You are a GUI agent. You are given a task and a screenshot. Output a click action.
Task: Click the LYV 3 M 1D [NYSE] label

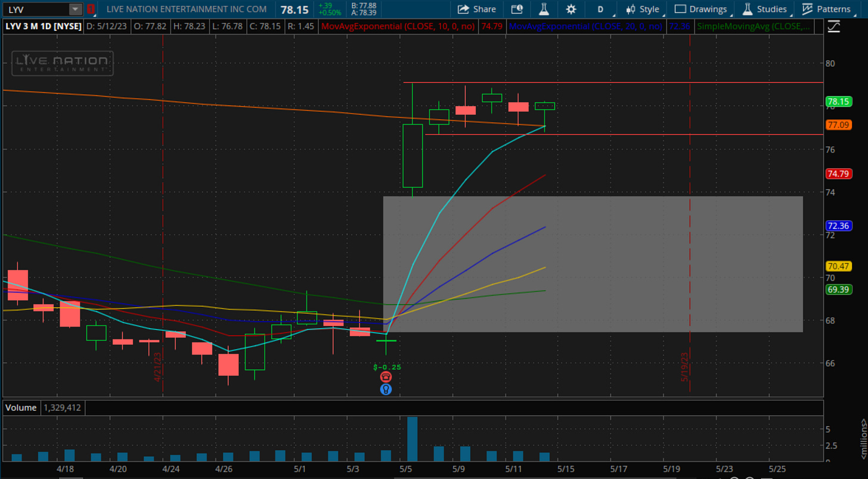tap(44, 26)
